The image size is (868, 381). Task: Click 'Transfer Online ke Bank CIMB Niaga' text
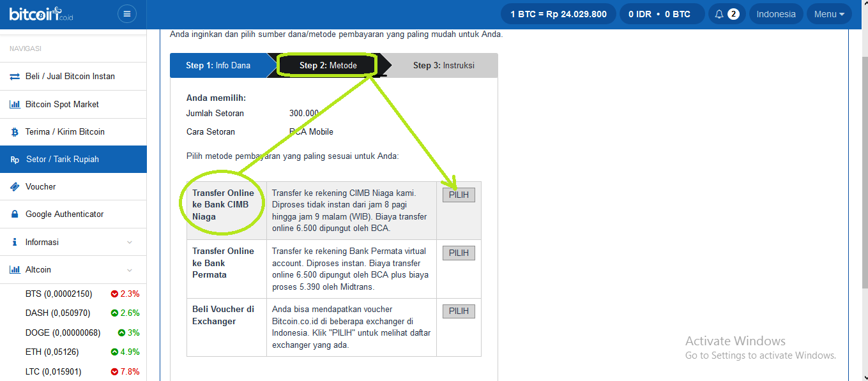(x=223, y=205)
